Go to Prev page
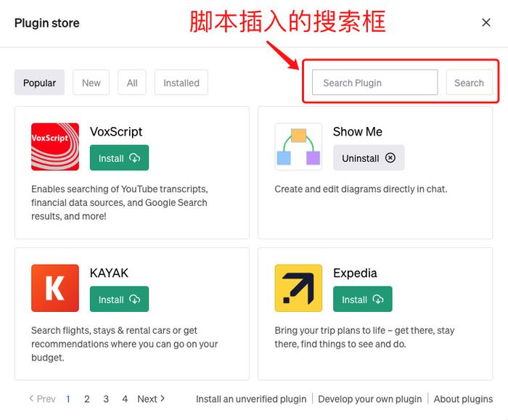 [42, 399]
